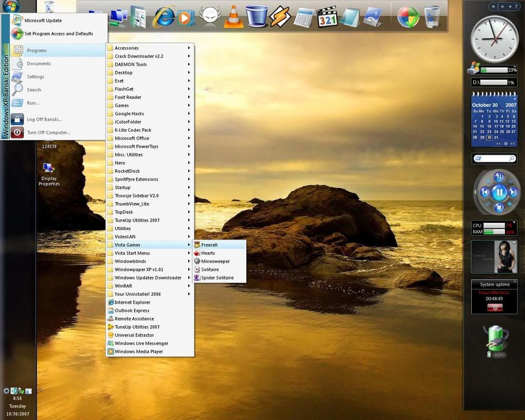Open the Calculator icon in the dock
The width and height of the screenshot is (525, 420).
[304, 17]
